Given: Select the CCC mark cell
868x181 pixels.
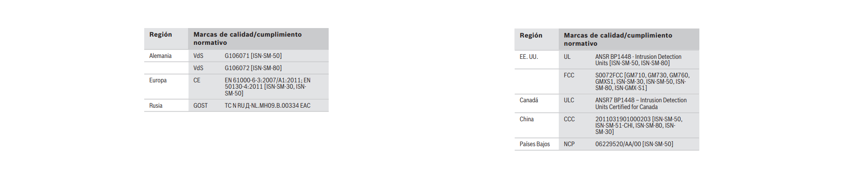Looking at the screenshot, I should [x=569, y=119].
